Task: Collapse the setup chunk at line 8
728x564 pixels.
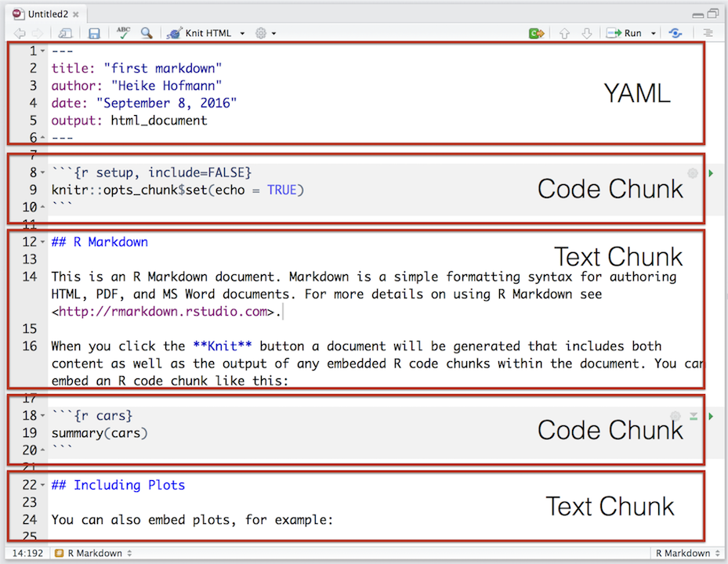Action: pos(43,172)
